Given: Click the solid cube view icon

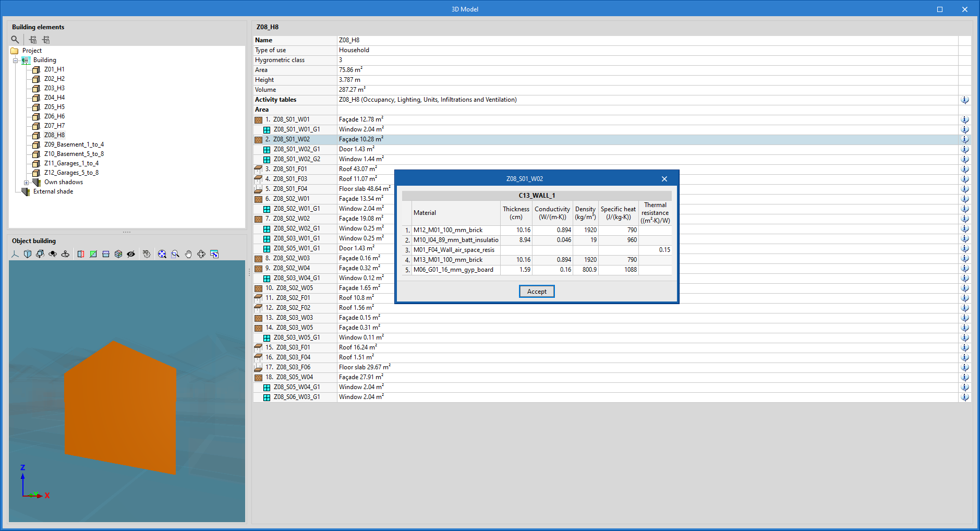Looking at the screenshot, I should [x=28, y=254].
